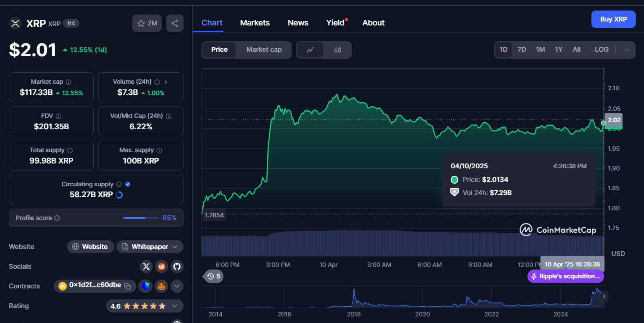
Task: Open the Reddit social icon
Action: (x=162, y=266)
